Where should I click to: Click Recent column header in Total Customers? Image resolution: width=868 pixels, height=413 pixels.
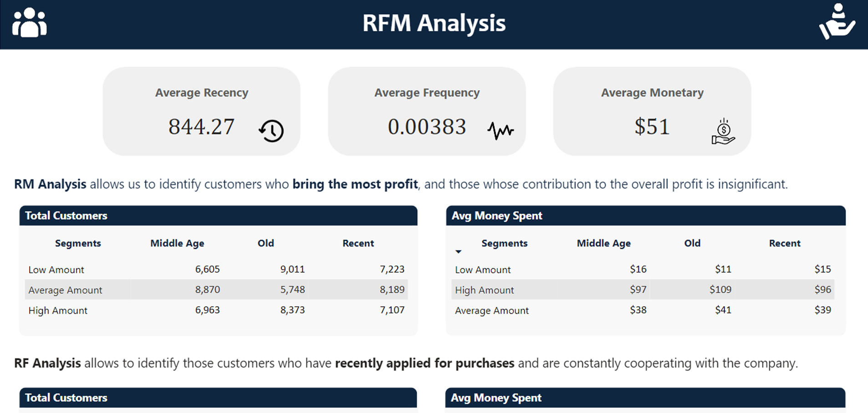point(358,243)
